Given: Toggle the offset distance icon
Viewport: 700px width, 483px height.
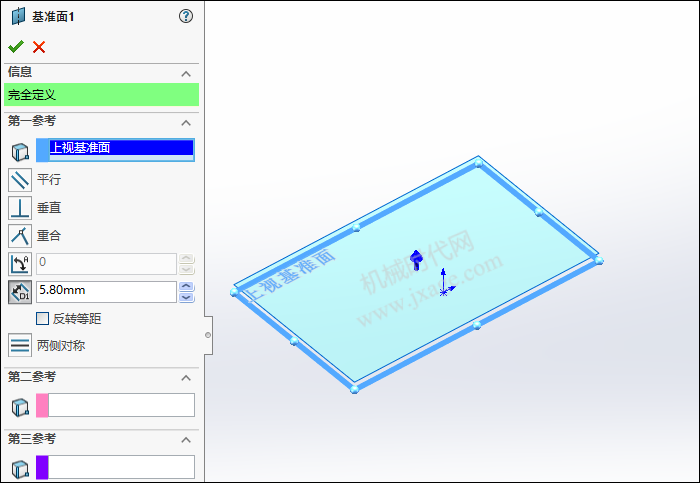Looking at the screenshot, I should (20, 292).
